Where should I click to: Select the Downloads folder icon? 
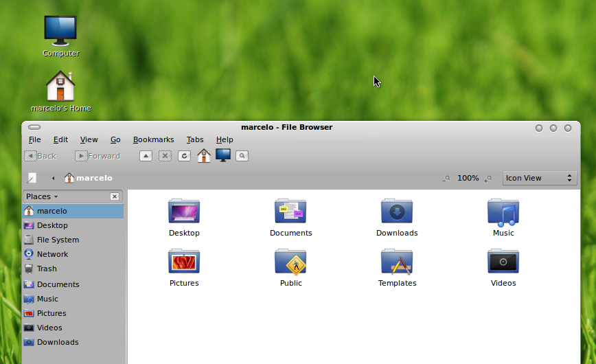397,211
